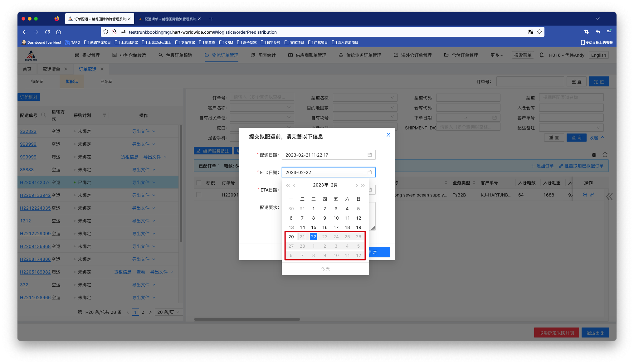634x364 pixels.
Task: Click the 配运出仓 button
Action: (x=595, y=333)
